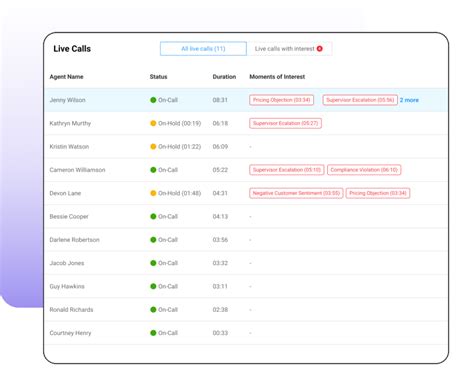Click On-Hold (01:22) status text
Screen dimensions: 474x370
(180, 147)
